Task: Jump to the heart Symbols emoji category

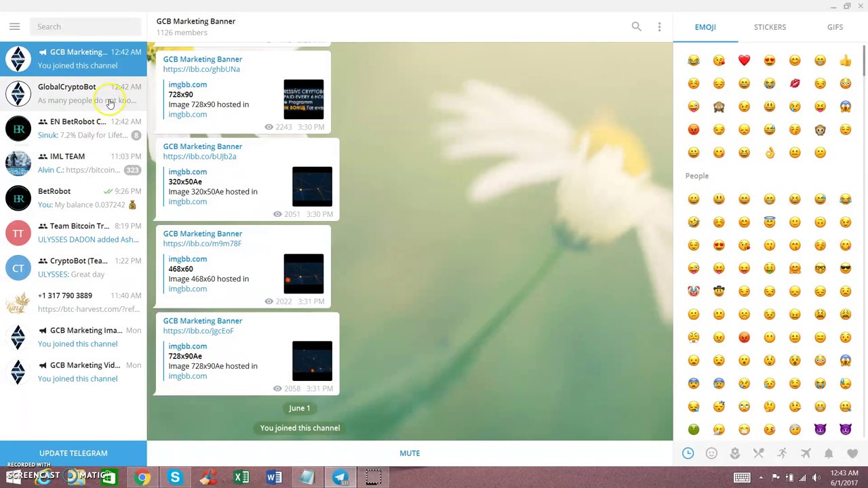Action: tap(852, 453)
